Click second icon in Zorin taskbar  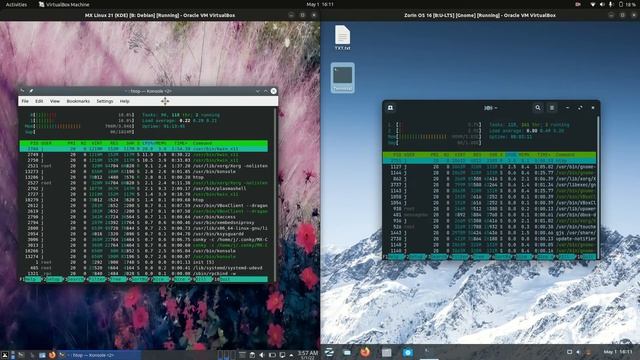click(x=347, y=352)
